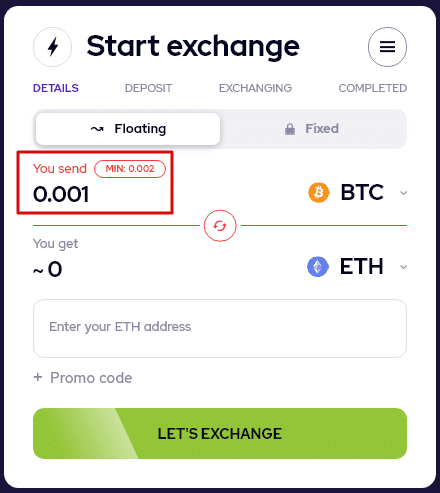Screen dimensions: 440x493
Task: Go to the DEPOSIT step tab
Action: [x=148, y=88]
